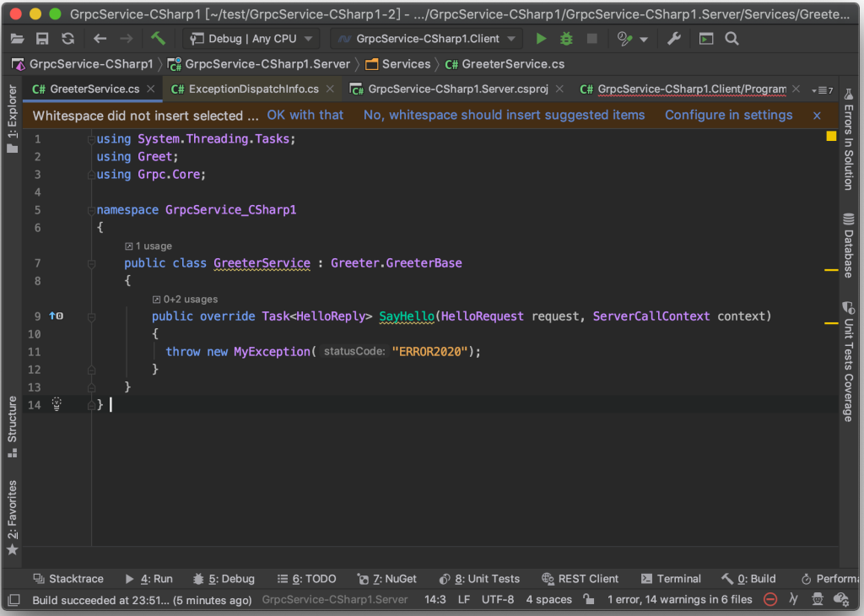Click the Save All floppy disk icon
864x616 pixels.
42,39
